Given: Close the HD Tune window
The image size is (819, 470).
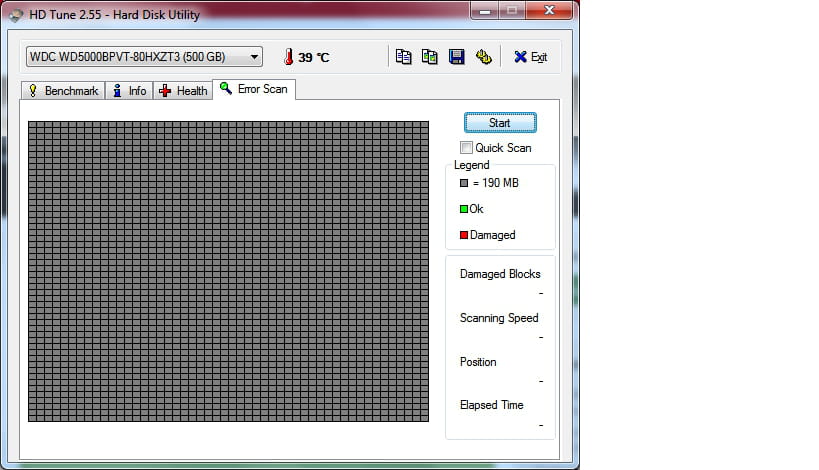Looking at the screenshot, I should (x=549, y=10).
